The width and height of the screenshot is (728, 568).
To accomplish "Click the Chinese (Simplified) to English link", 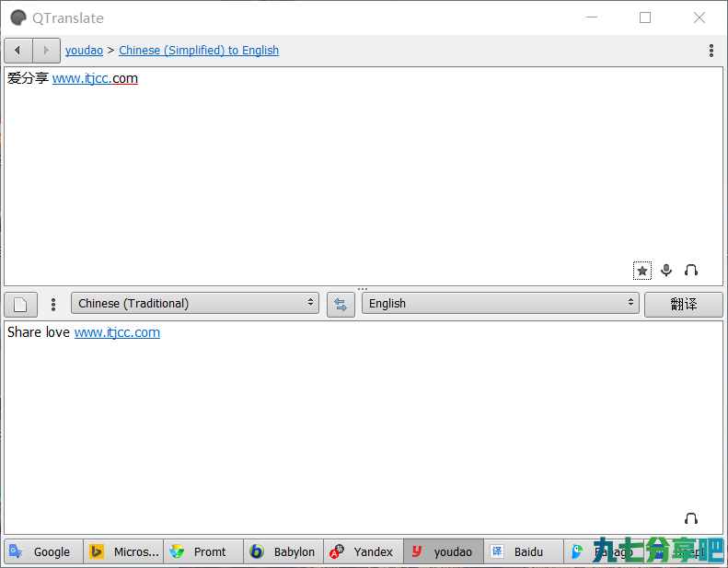I will [x=199, y=50].
